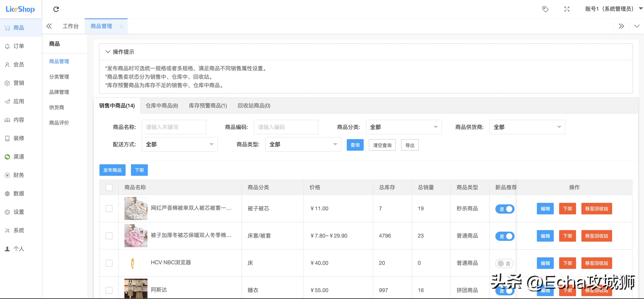Select the 会员 sidebar icon
This screenshot has height=299, width=644.
pyautogui.click(x=18, y=64)
